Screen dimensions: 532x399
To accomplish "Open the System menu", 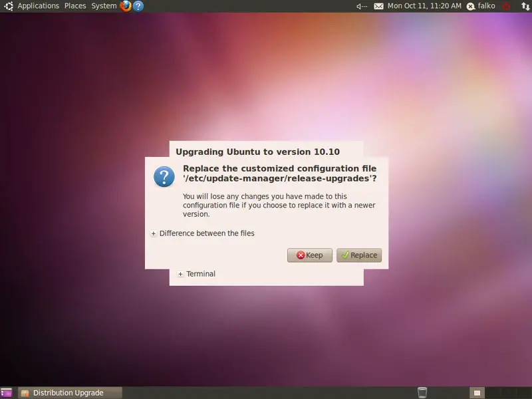I will pos(104,6).
